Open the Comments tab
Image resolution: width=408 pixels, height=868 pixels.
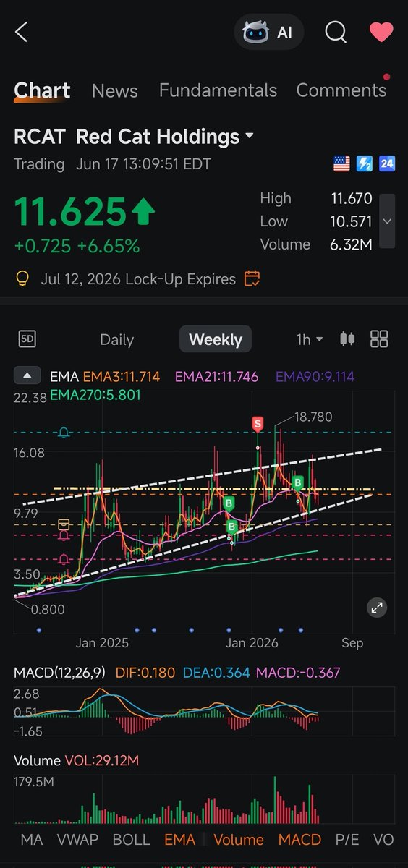point(341,90)
